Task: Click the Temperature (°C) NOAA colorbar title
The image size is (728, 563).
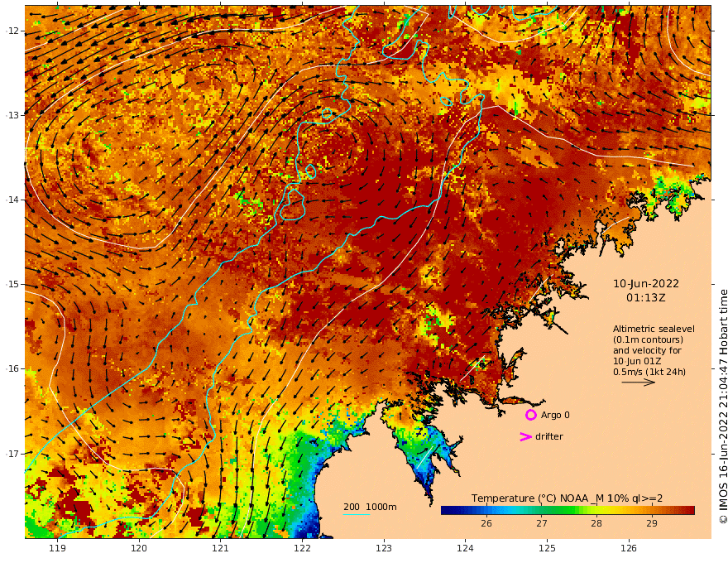Action: pyautogui.click(x=567, y=498)
